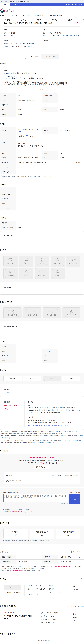Click the 장애인용 승강기 facility icon
The image size is (84, 644).
pos(32,313)
